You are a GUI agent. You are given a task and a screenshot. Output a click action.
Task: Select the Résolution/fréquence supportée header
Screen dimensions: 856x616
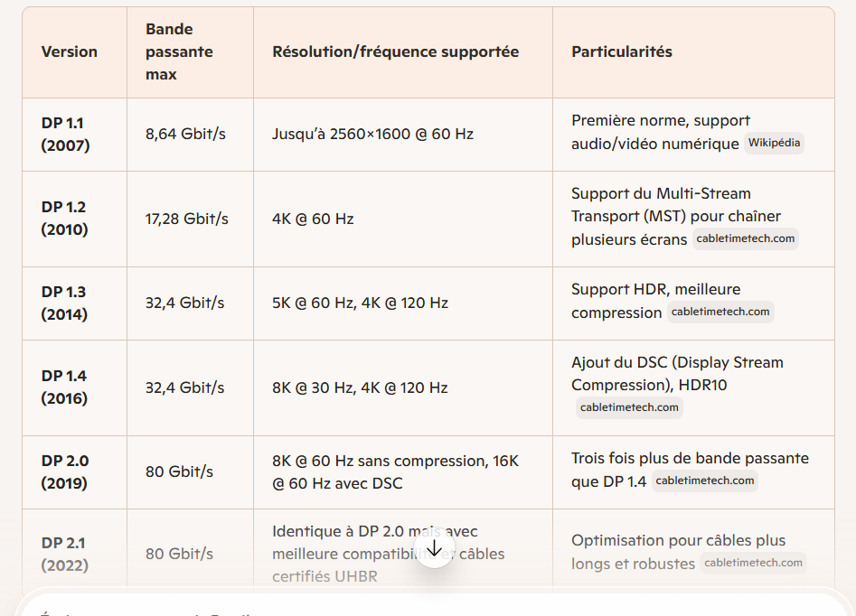click(396, 51)
